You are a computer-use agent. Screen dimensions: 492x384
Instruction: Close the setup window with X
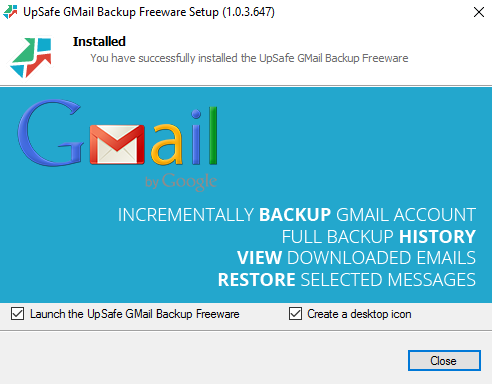[479, 12]
